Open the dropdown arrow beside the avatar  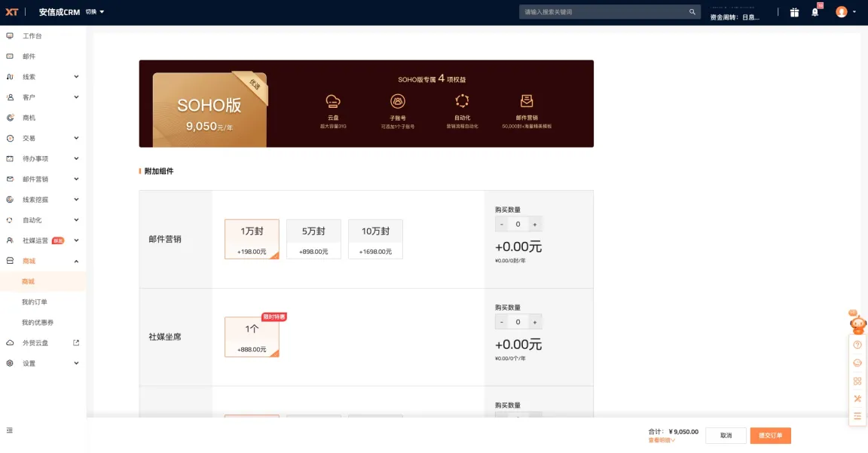point(854,12)
